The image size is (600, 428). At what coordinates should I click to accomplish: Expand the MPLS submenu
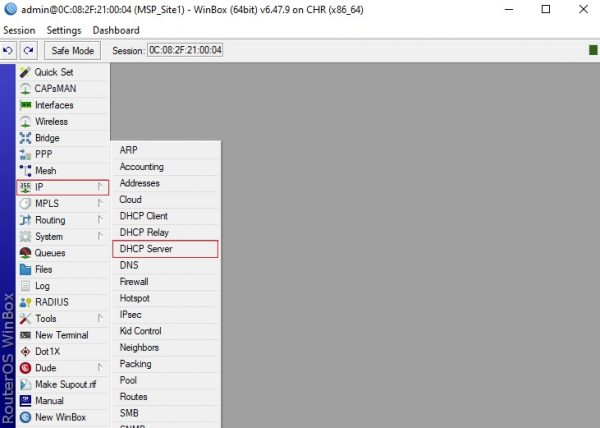click(x=49, y=204)
